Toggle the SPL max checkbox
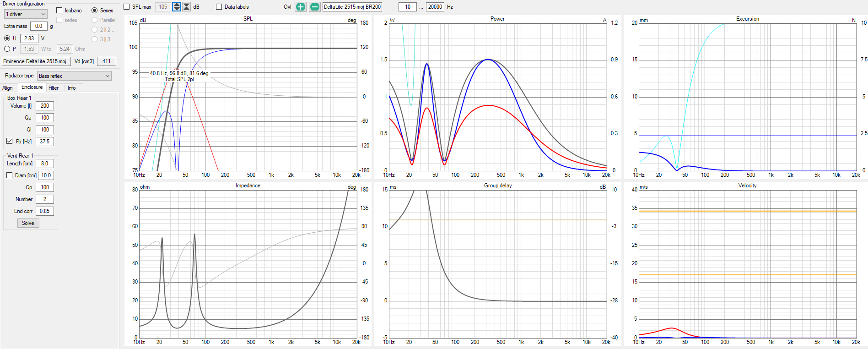 127,7
